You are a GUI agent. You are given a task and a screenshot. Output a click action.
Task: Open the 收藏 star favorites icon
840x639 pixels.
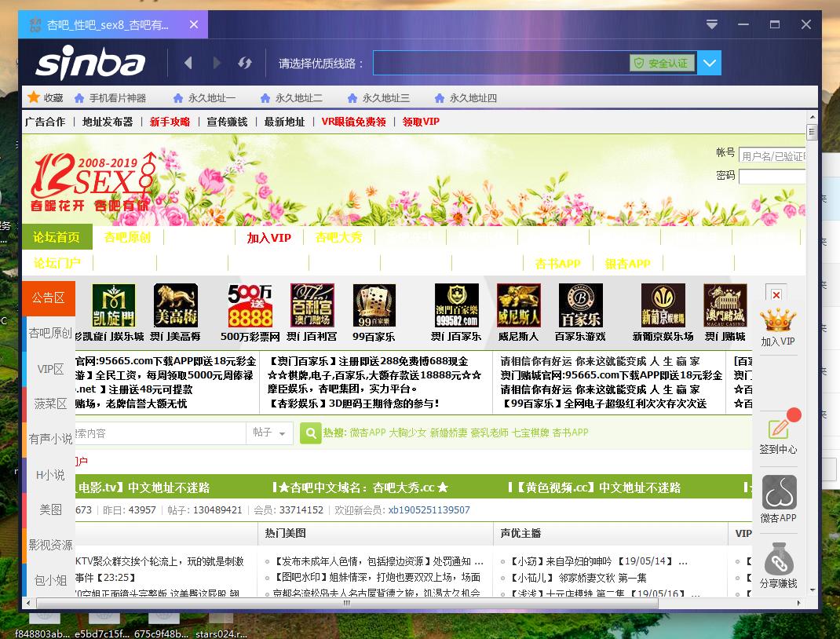tap(34, 97)
